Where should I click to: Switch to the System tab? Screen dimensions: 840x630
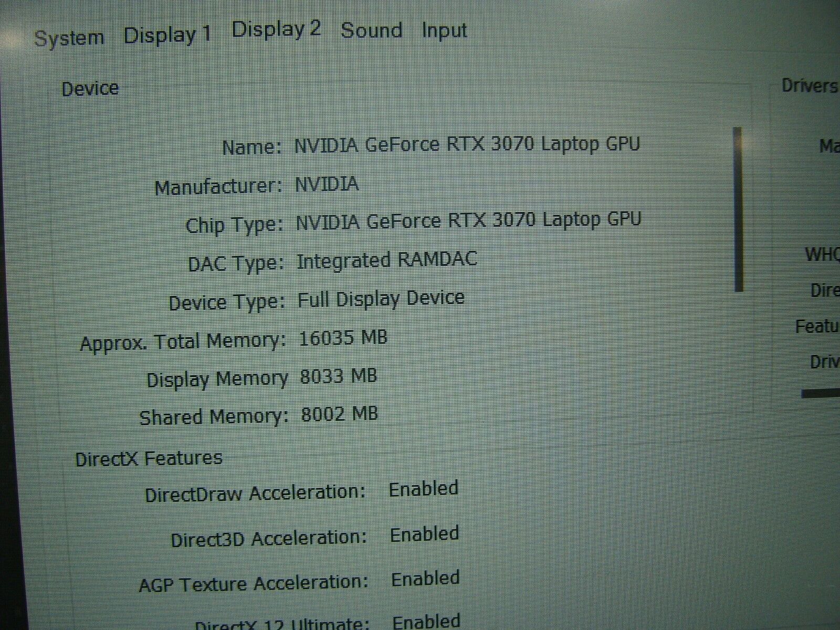tap(69, 38)
